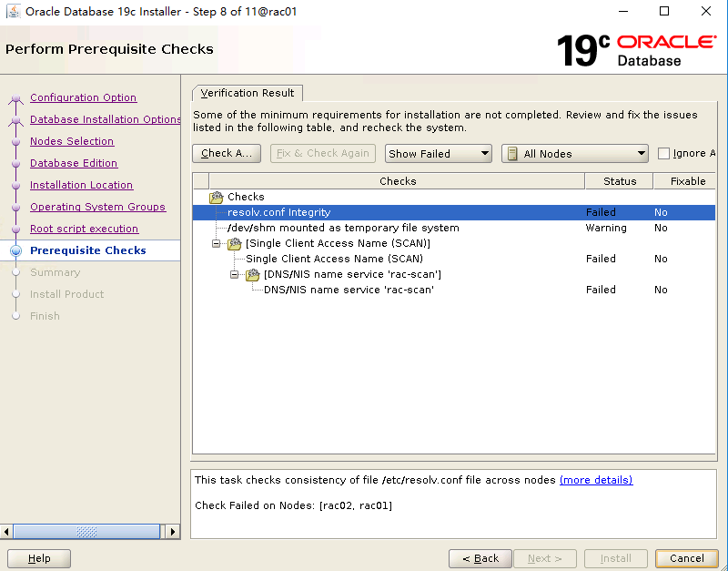Click the Back button

(480, 558)
